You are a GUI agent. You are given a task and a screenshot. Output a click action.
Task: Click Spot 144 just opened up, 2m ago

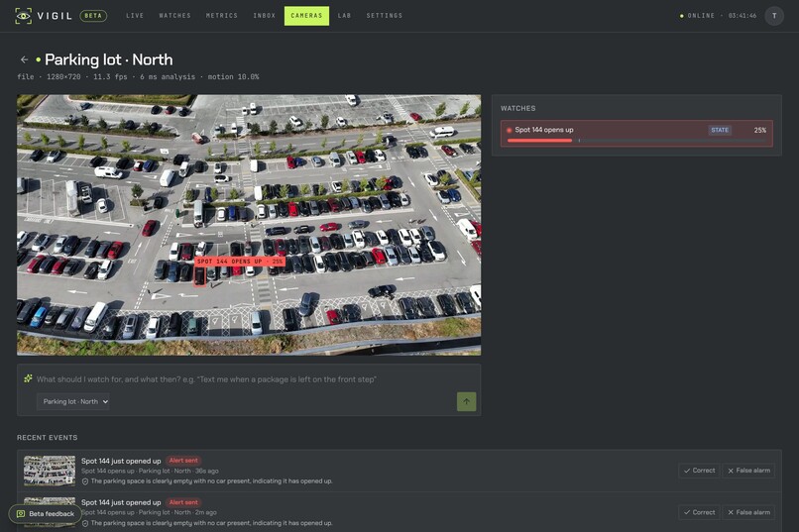(121, 503)
